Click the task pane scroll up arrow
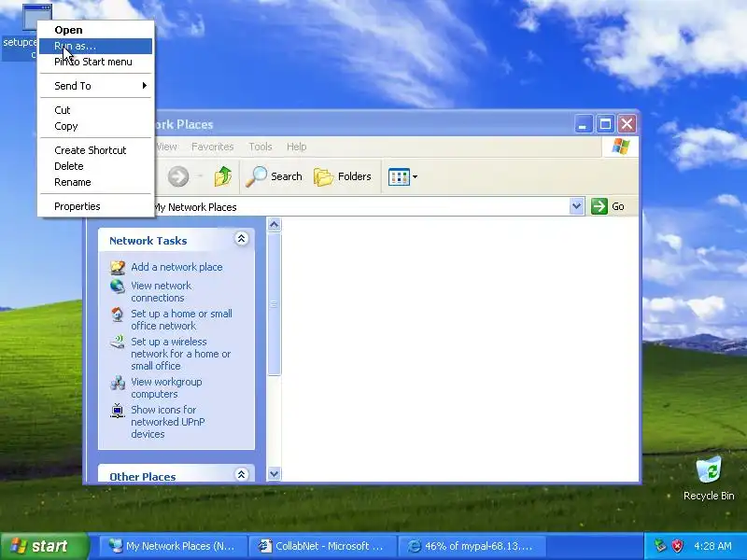The image size is (747, 560). click(x=274, y=224)
